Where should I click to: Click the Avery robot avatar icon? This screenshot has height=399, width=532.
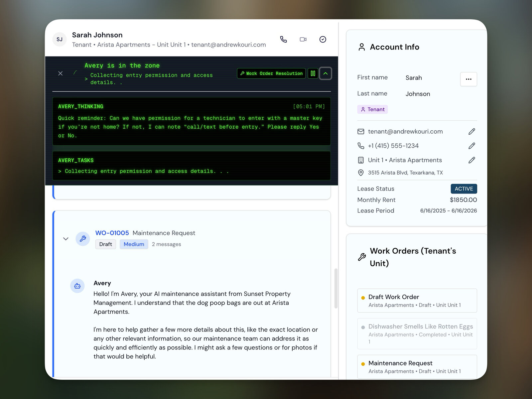(x=77, y=286)
